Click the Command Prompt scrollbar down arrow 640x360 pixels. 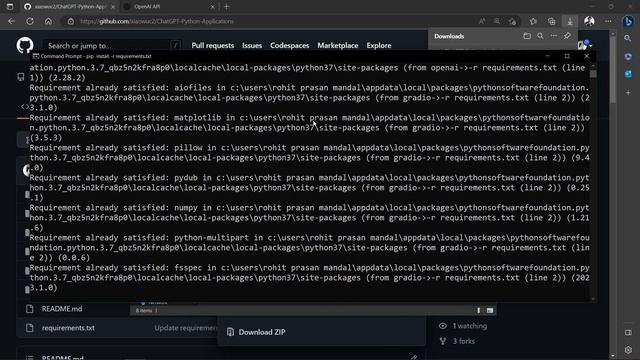coord(593,299)
